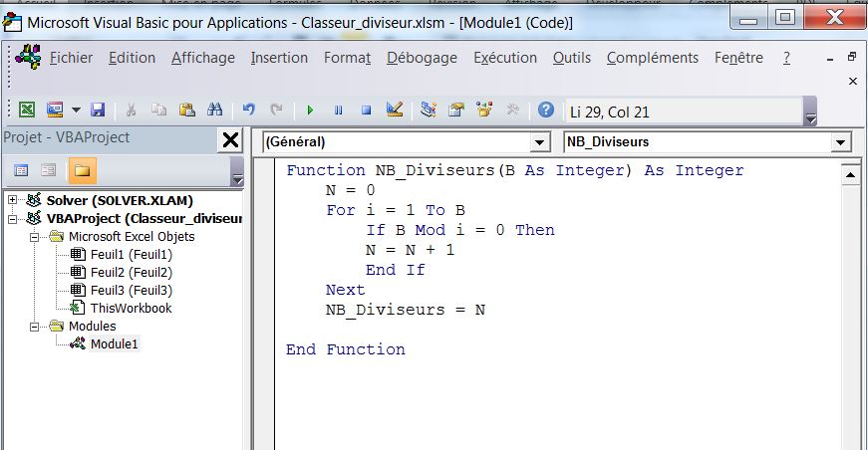
Task: Close the Projet - VBAProject pane
Action: click(229, 140)
